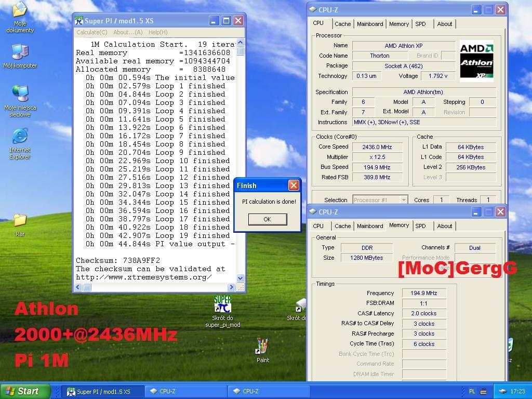
Task: Switch to Cache tab in upper CPU-Z
Action: (x=343, y=24)
